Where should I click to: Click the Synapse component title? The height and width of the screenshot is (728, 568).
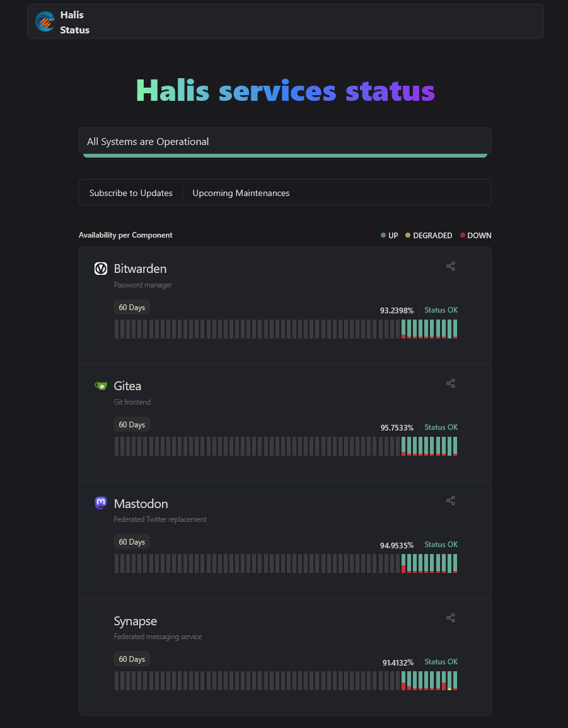point(135,621)
